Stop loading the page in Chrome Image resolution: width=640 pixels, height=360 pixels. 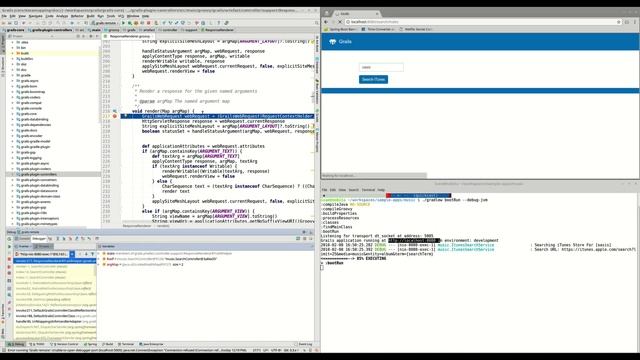[x=339, y=22]
